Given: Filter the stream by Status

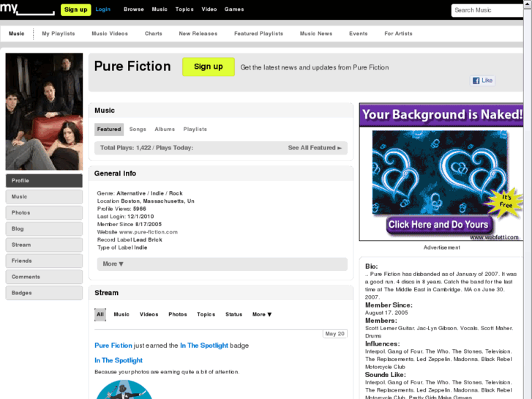Looking at the screenshot, I should [x=233, y=315].
